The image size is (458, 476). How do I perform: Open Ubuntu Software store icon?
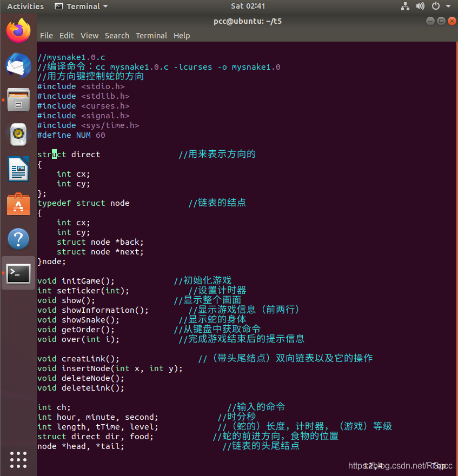[18, 204]
